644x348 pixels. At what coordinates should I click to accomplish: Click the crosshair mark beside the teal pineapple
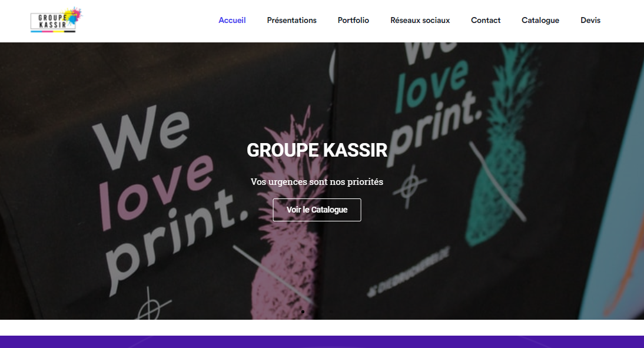tap(410, 187)
